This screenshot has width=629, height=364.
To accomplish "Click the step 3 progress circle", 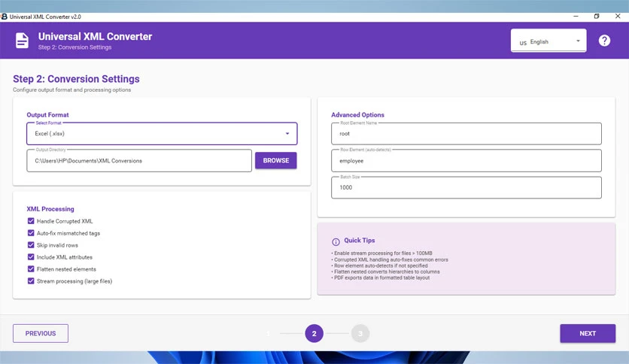I will [x=360, y=333].
